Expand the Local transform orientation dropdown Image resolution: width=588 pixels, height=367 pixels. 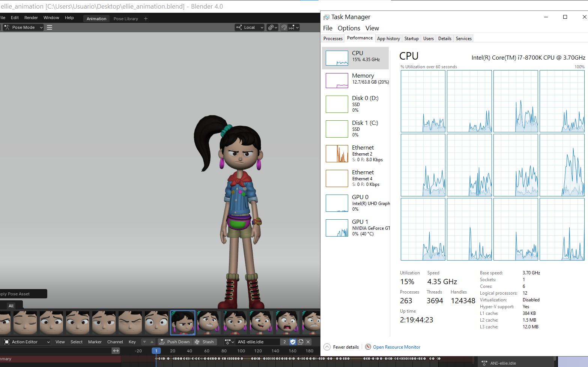coord(250,27)
